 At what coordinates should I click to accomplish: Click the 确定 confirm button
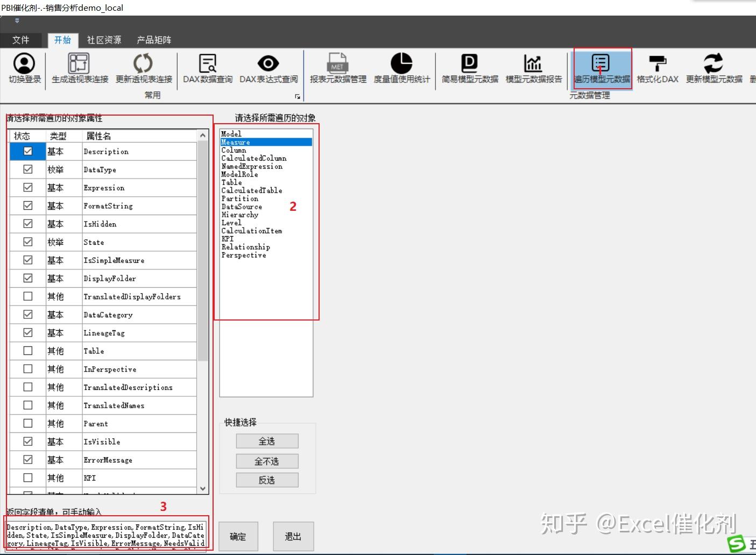pos(238,536)
